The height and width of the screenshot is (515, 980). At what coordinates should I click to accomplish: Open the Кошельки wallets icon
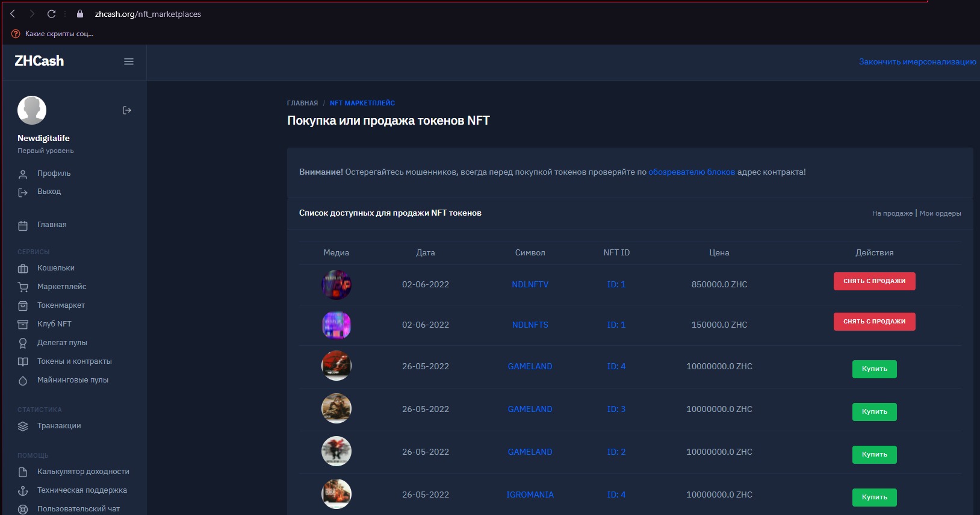pos(23,269)
